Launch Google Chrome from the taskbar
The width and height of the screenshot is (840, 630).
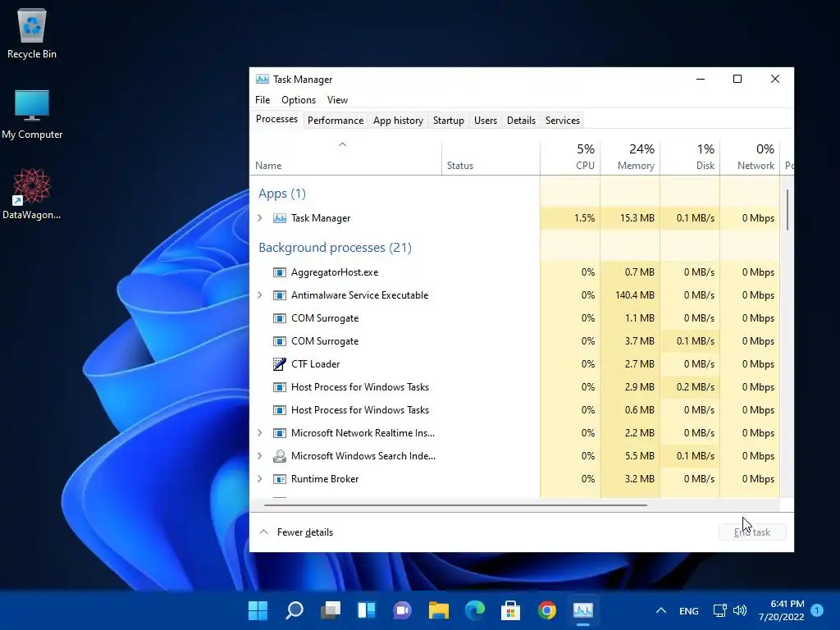pos(547,610)
